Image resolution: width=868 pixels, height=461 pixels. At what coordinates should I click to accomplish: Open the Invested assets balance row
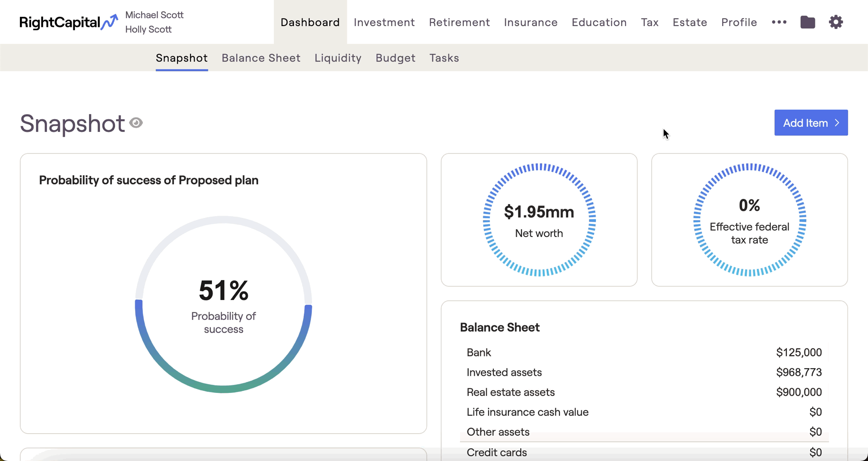(x=644, y=372)
